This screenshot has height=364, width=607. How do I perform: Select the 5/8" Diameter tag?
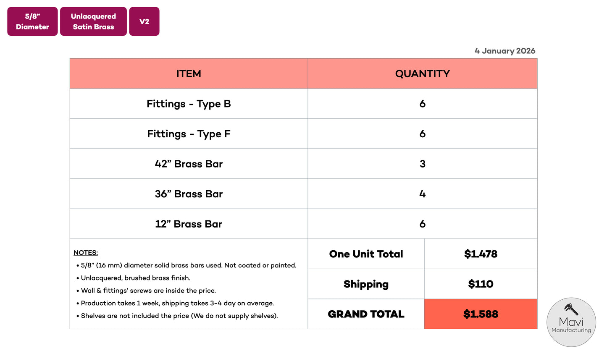coord(32,21)
